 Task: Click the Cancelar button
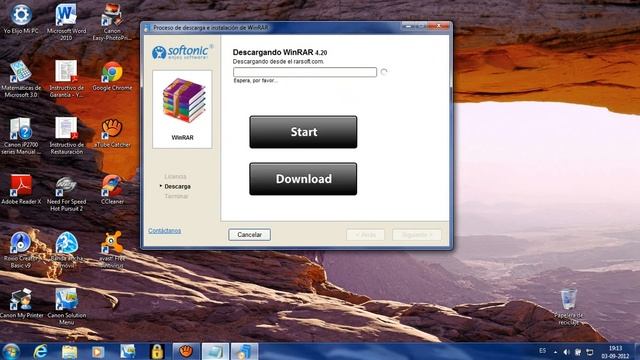249,235
